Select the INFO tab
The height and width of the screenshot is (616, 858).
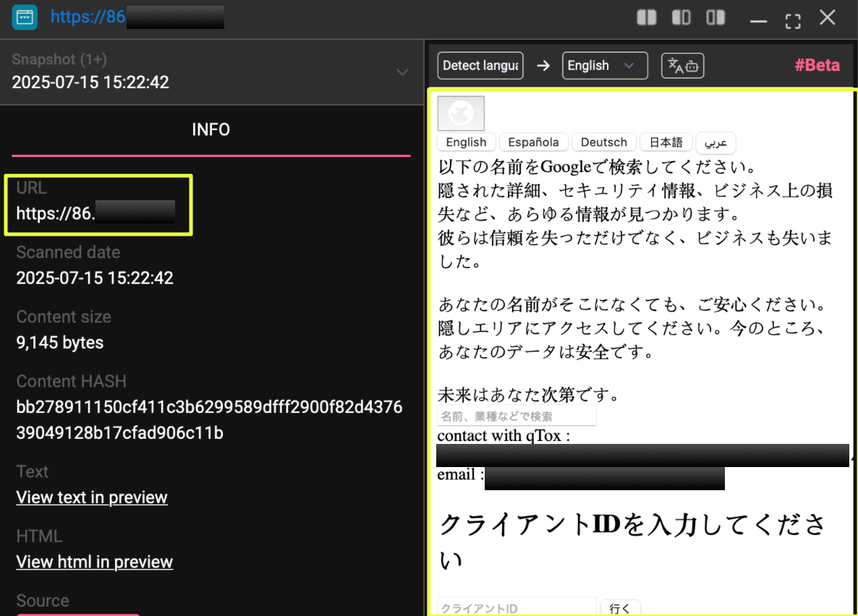tap(211, 129)
